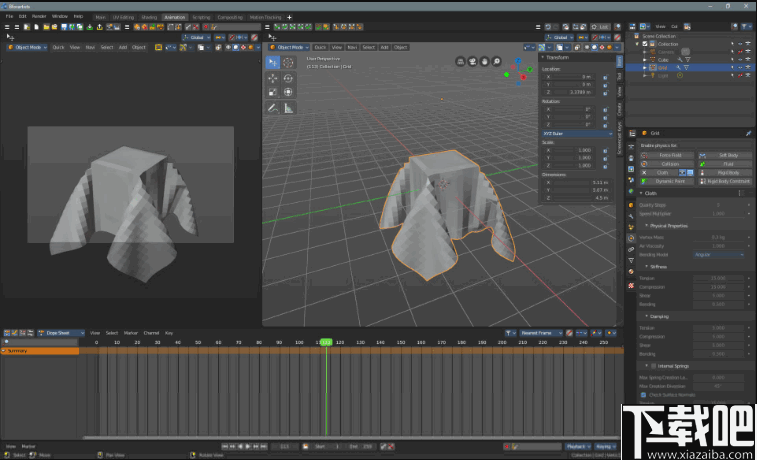Image resolution: width=757 pixels, height=460 pixels.
Task: Select the Cursor tool in the viewport toolbar
Action: point(288,62)
